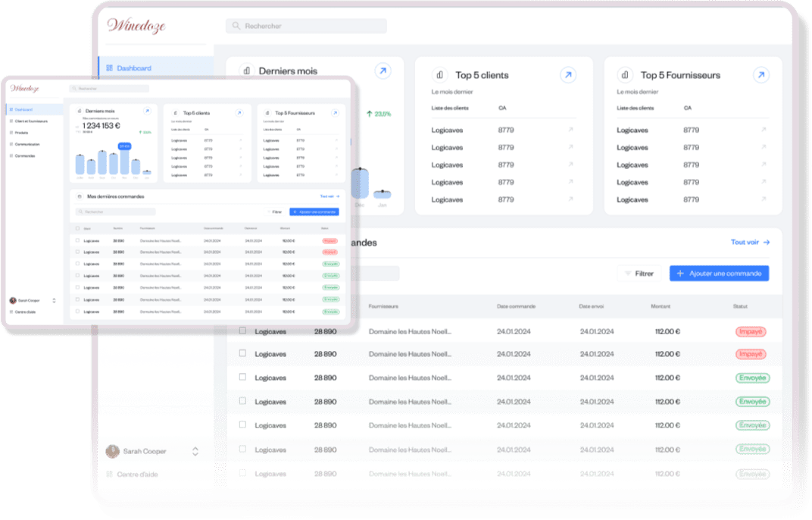Click the Mes dernières commandes icon in small window
Screen dimensions: 812x520
coord(80,196)
